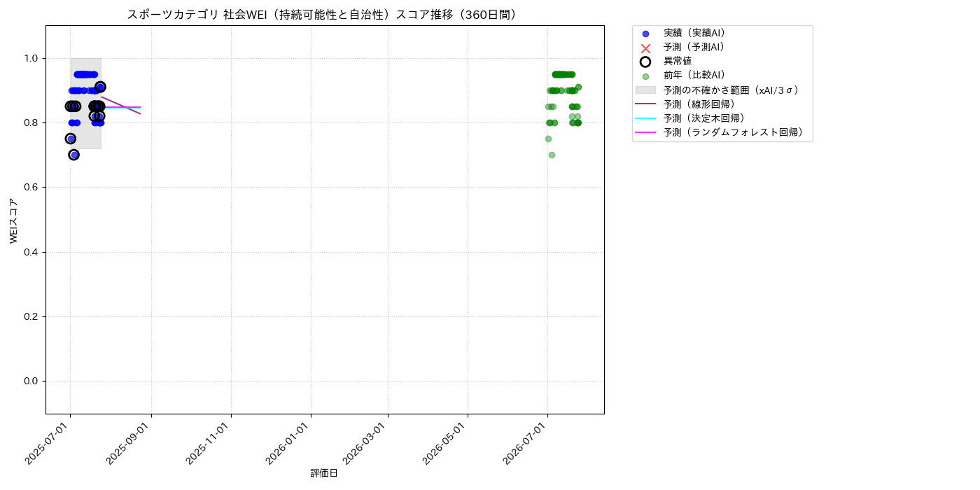Click the 評価日 x-axis label
The height and width of the screenshot is (490, 980).
[x=324, y=473]
